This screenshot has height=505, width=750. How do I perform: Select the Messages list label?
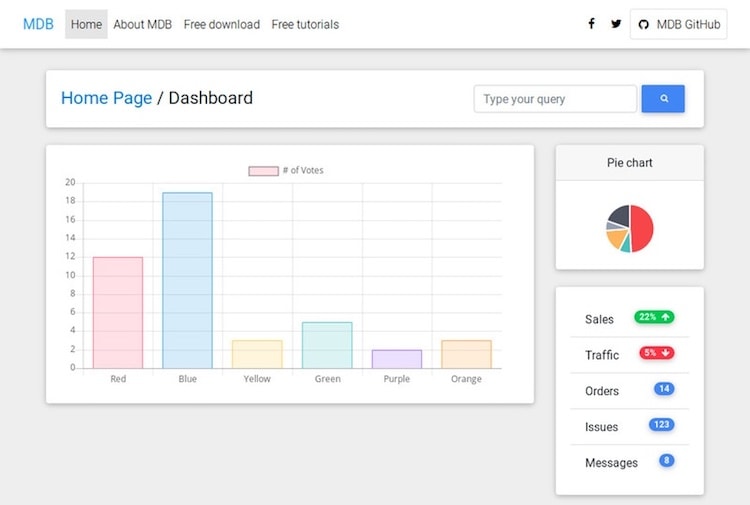coord(611,463)
